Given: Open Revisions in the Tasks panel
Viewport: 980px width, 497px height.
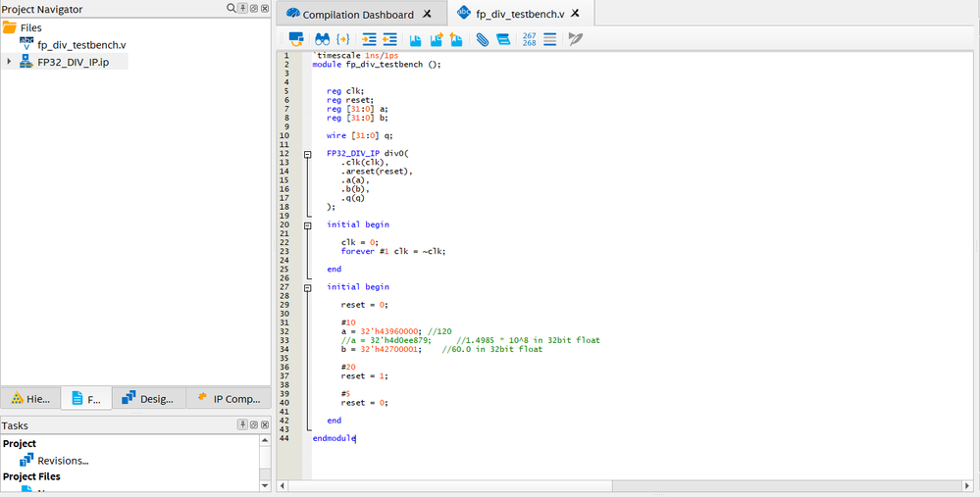Looking at the screenshot, I should pos(63,460).
